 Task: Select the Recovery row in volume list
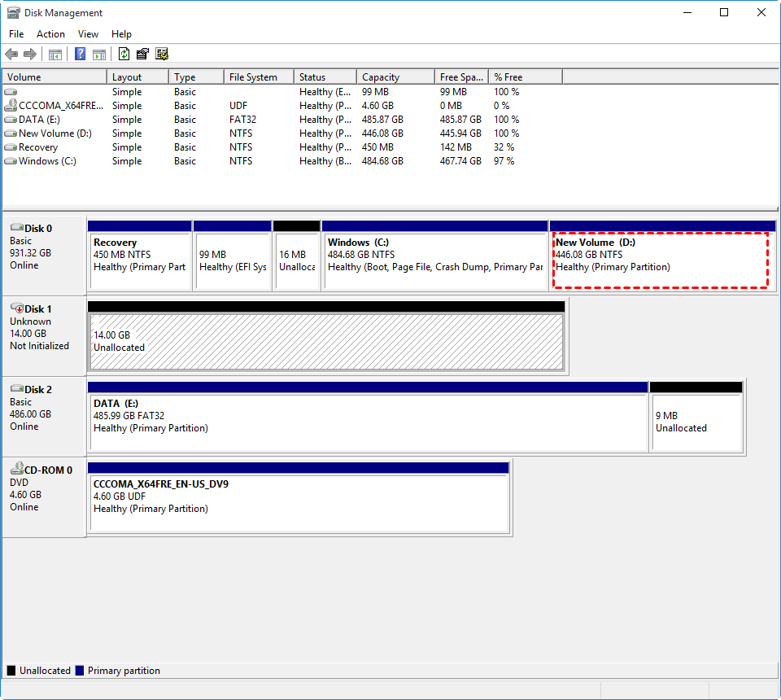tap(38, 147)
